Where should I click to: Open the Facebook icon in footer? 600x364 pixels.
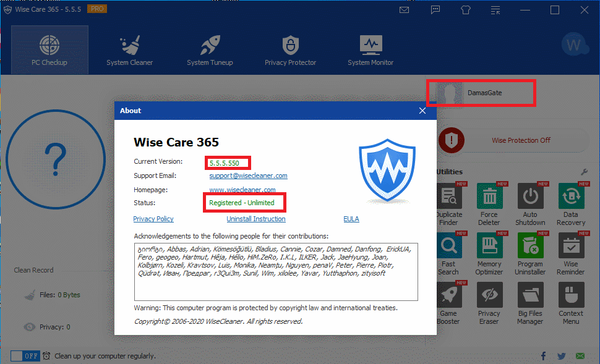(543, 356)
